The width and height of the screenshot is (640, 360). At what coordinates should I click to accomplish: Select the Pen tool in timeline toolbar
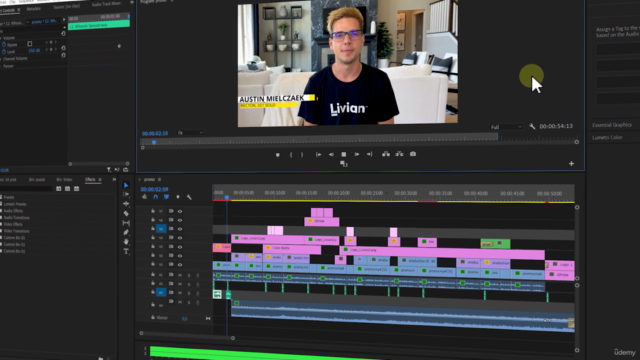click(126, 232)
